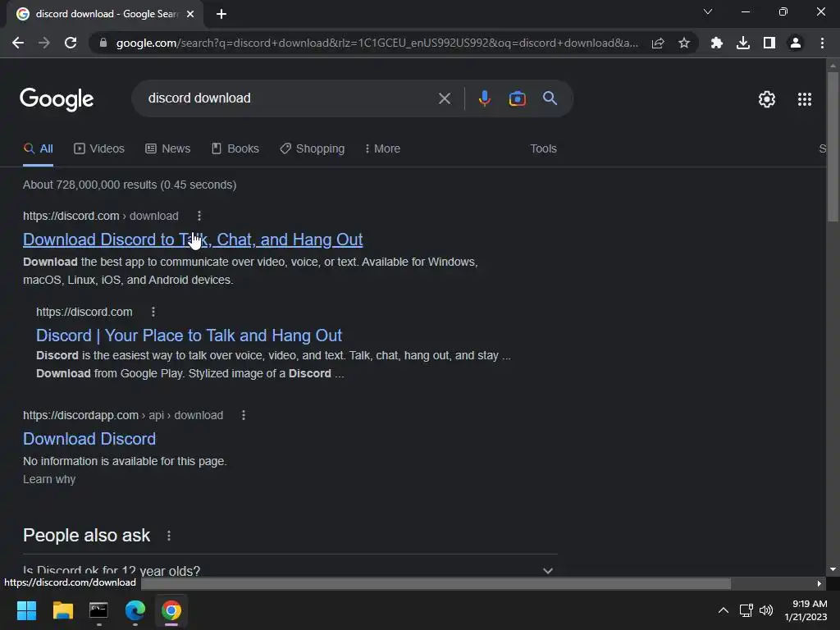Show hidden system tray icons
Image resolution: width=840 pixels, height=630 pixels.
(x=724, y=610)
